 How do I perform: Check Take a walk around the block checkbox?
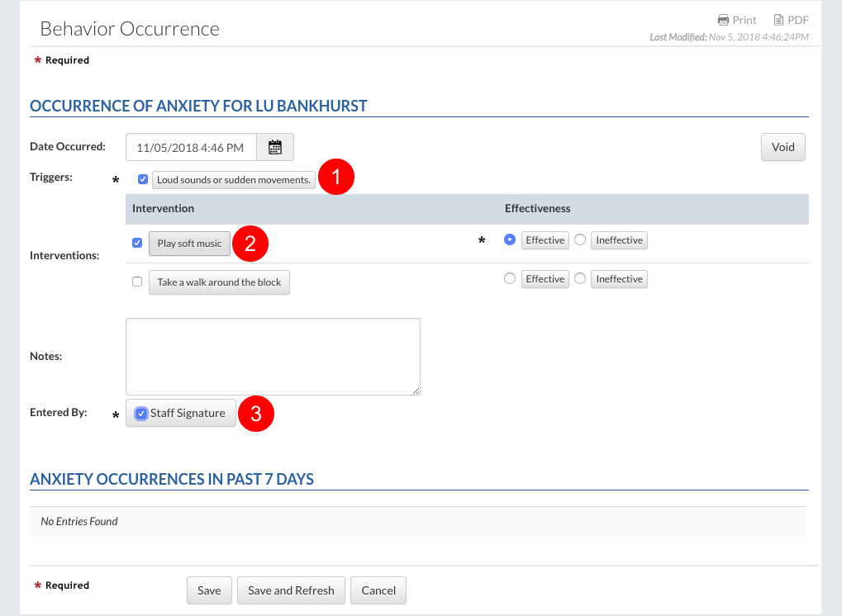pyautogui.click(x=137, y=282)
